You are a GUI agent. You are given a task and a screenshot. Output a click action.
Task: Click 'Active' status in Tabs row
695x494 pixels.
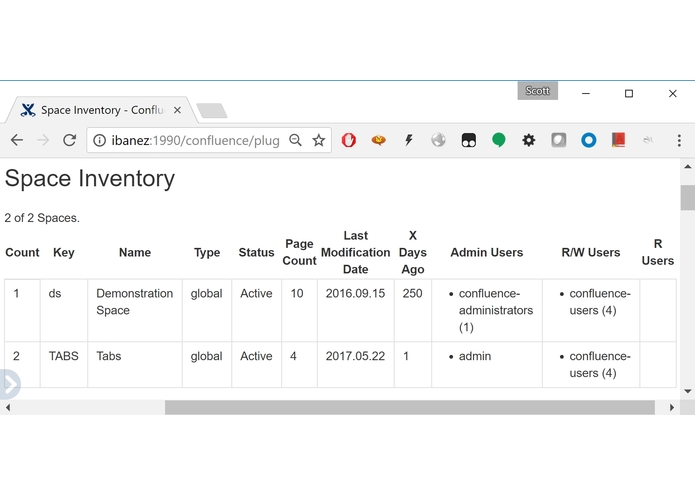click(256, 356)
